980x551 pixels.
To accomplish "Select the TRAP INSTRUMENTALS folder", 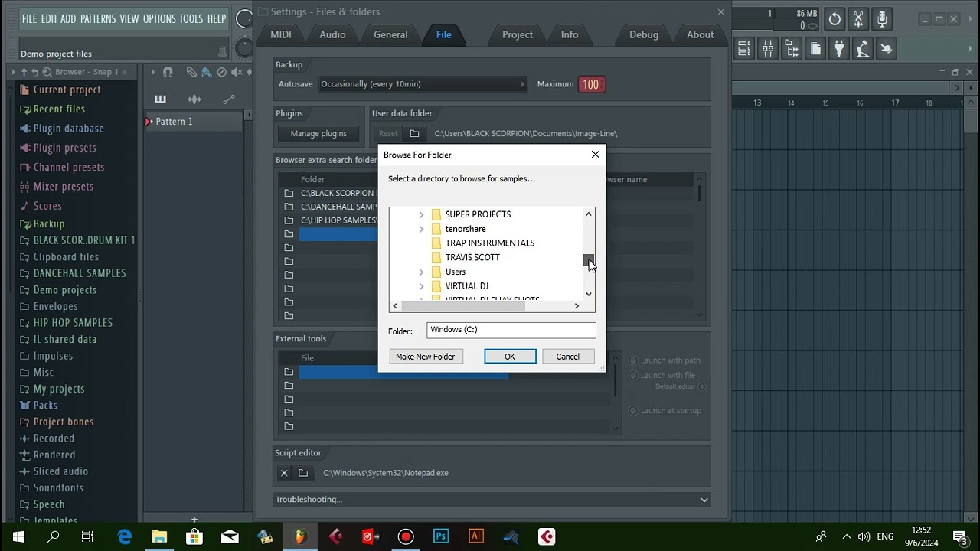I will [490, 243].
